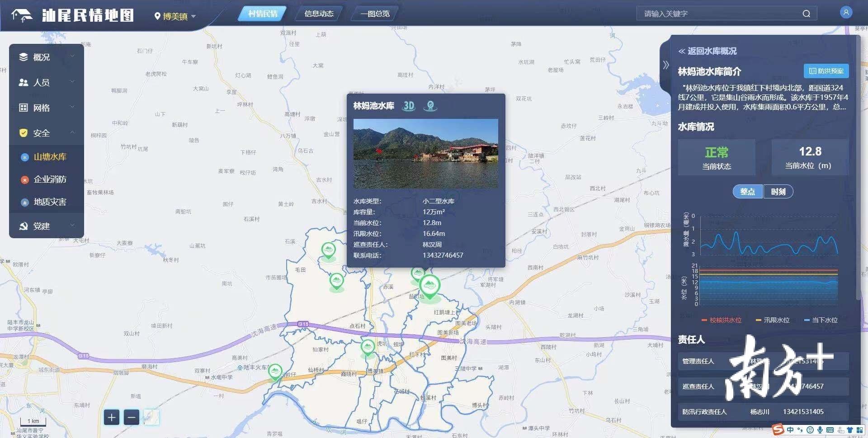Select the 山塘水库 layer item
868x438 pixels.
47,157
